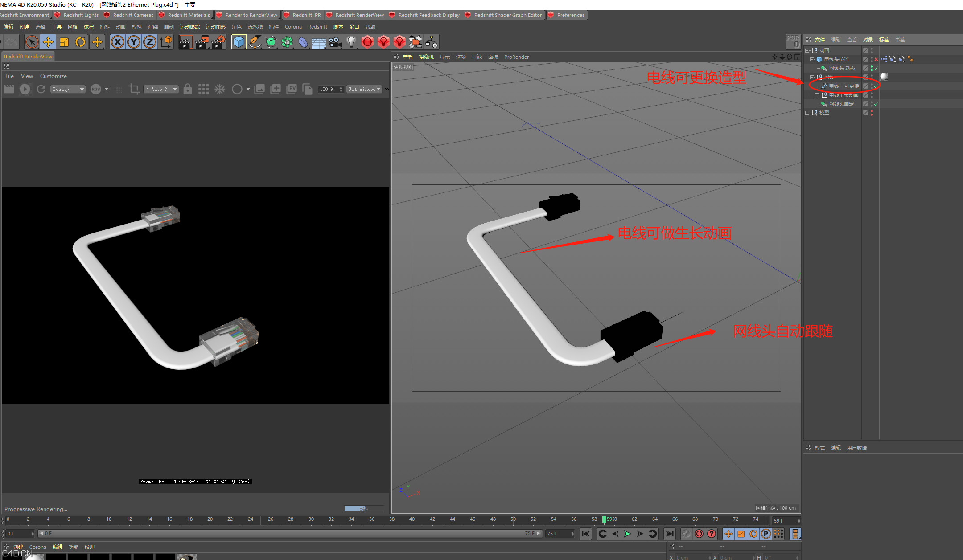Toggle the Z axis lock
Screen dimensions: 963x560
click(150, 42)
